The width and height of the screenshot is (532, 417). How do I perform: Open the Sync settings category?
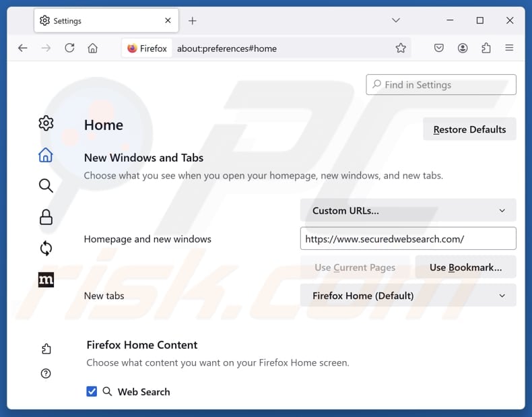(x=46, y=249)
